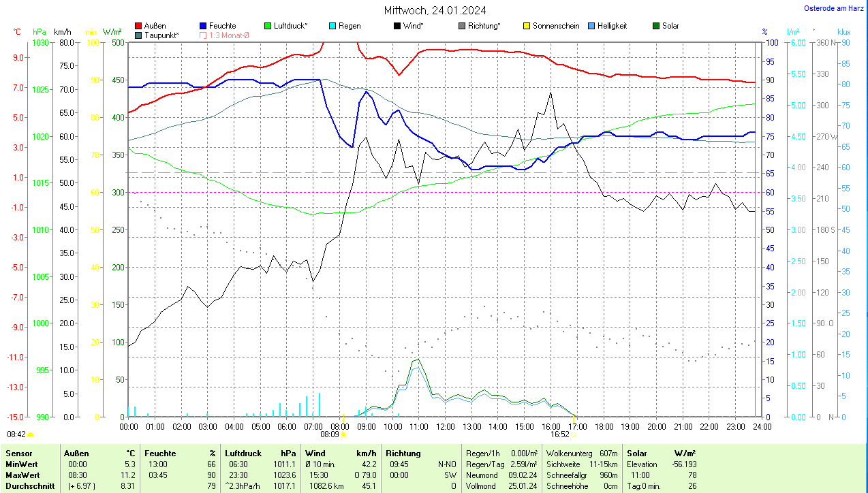Open the Osterode am Harz link
This screenshot has width=868, height=493.
click(x=834, y=8)
